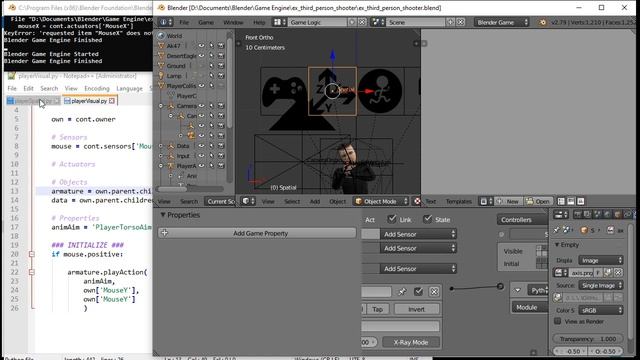Click the X-Ray Mode button

click(411, 342)
